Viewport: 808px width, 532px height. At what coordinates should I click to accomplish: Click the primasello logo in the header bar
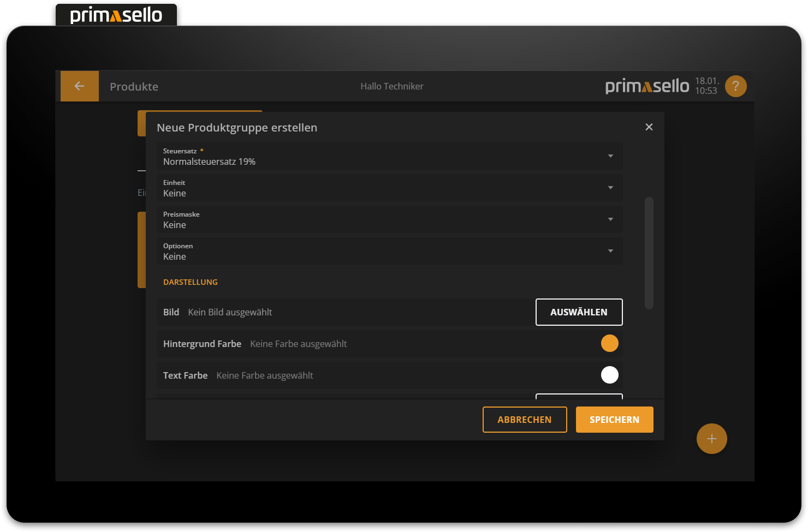coord(647,86)
